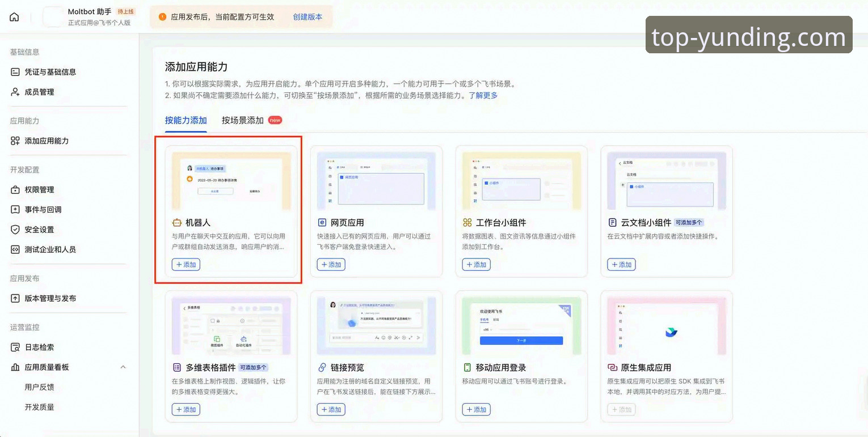Click the 测试企业和人员 code icon

(15, 249)
